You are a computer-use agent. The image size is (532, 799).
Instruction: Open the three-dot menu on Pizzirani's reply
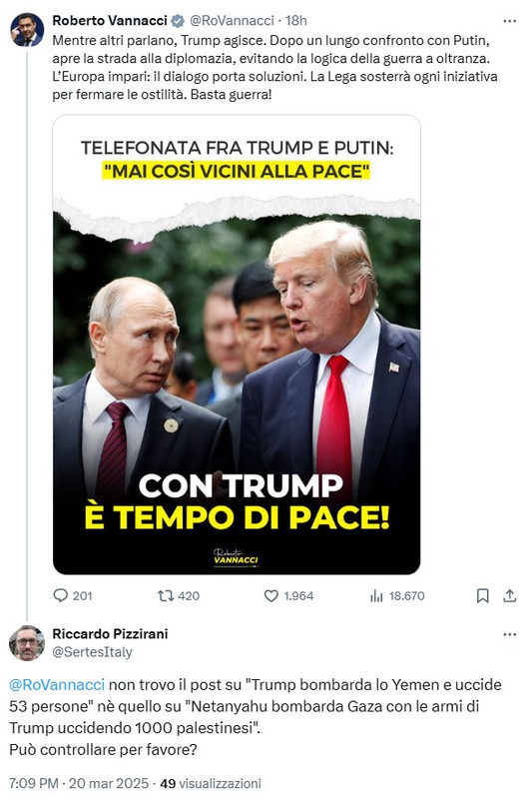pyautogui.click(x=510, y=634)
